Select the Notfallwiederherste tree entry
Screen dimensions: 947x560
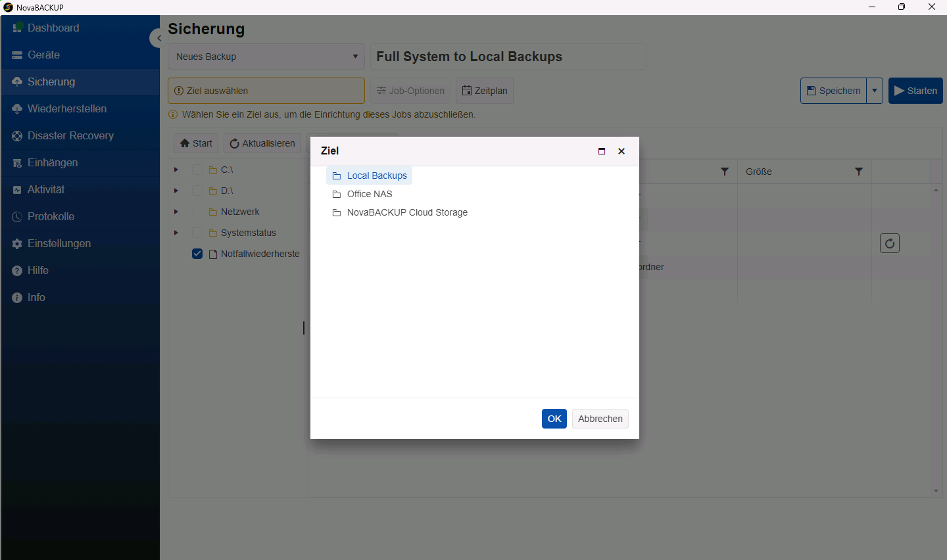260,254
